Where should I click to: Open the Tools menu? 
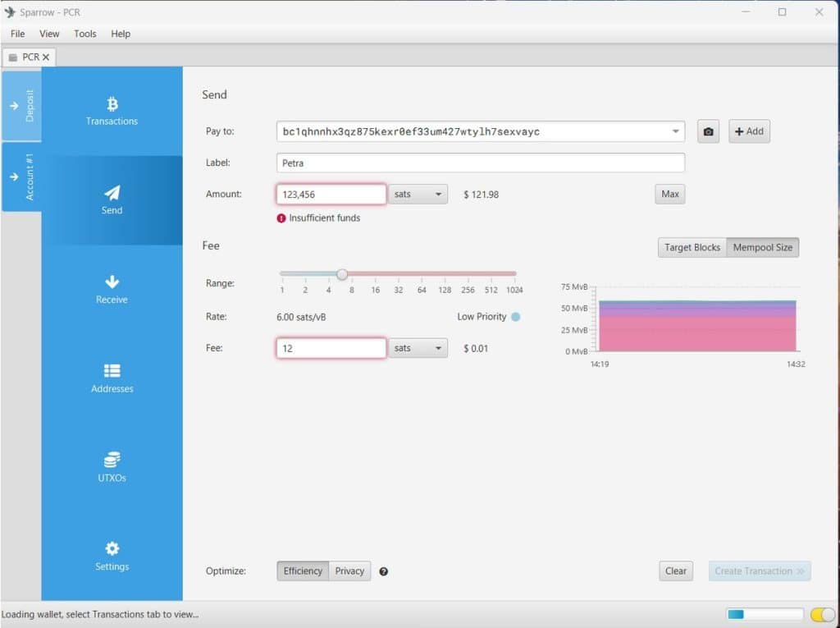[x=84, y=34]
